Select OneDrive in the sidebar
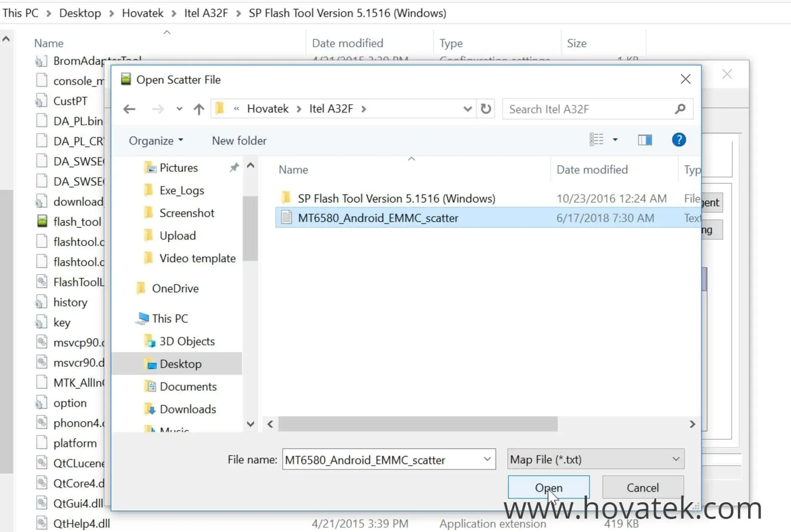 [175, 288]
